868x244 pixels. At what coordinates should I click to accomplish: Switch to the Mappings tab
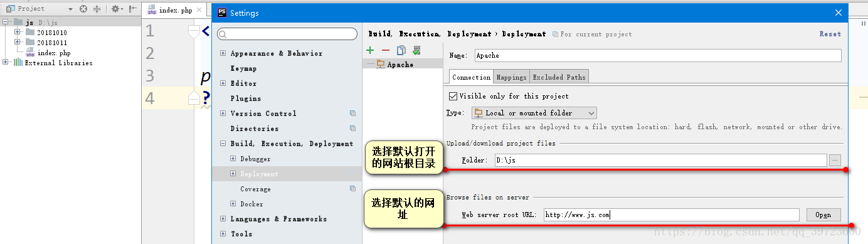click(511, 77)
